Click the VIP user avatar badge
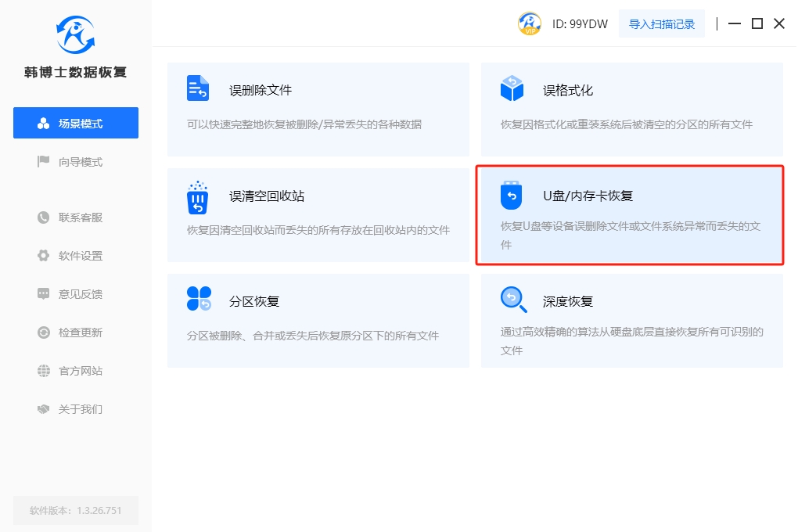The width and height of the screenshot is (798, 532). pyautogui.click(x=530, y=23)
